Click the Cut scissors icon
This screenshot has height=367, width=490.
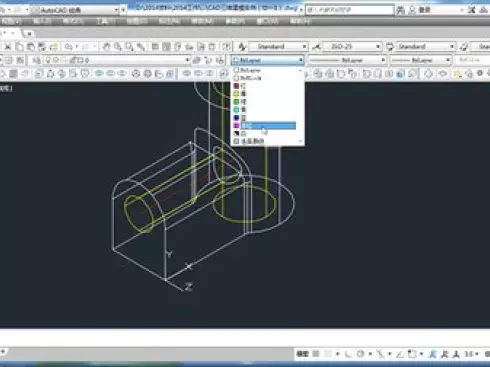click(x=8, y=47)
